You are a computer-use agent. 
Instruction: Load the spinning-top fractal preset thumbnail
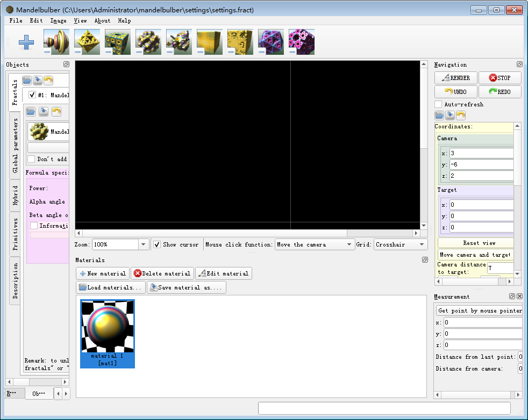[56, 42]
